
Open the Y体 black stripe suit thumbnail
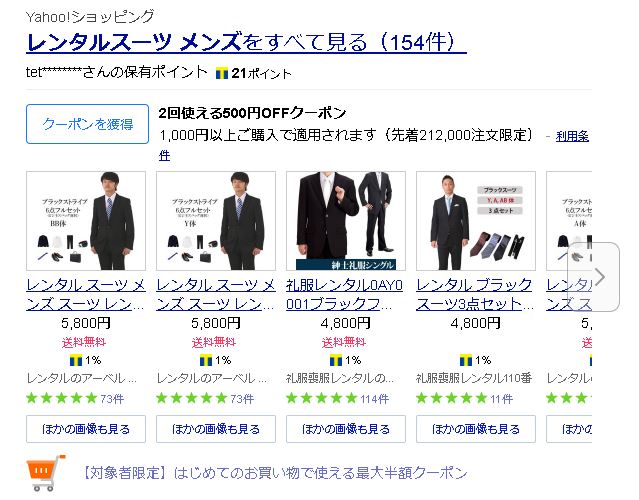tap(216, 221)
